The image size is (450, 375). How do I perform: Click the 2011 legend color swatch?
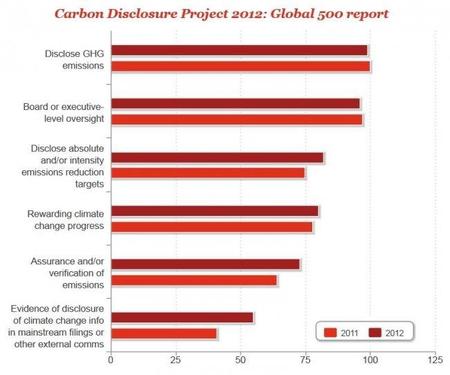coord(330,332)
